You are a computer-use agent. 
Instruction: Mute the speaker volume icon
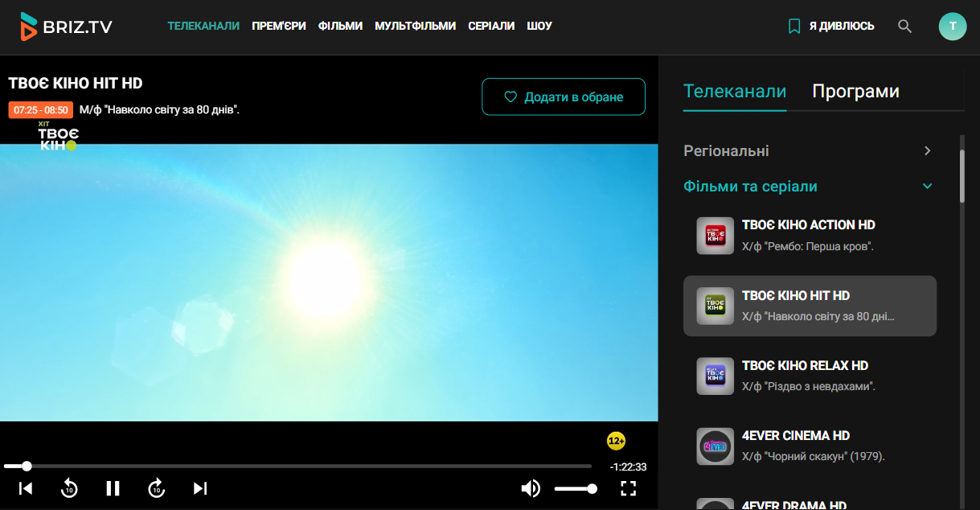coord(531,488)
